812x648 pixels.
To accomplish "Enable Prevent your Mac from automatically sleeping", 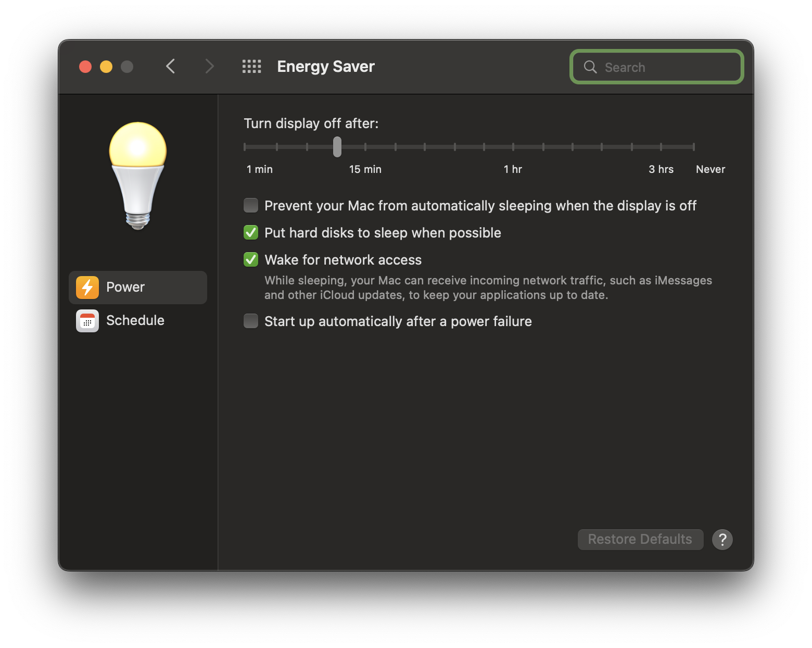I will pos(251,205).
